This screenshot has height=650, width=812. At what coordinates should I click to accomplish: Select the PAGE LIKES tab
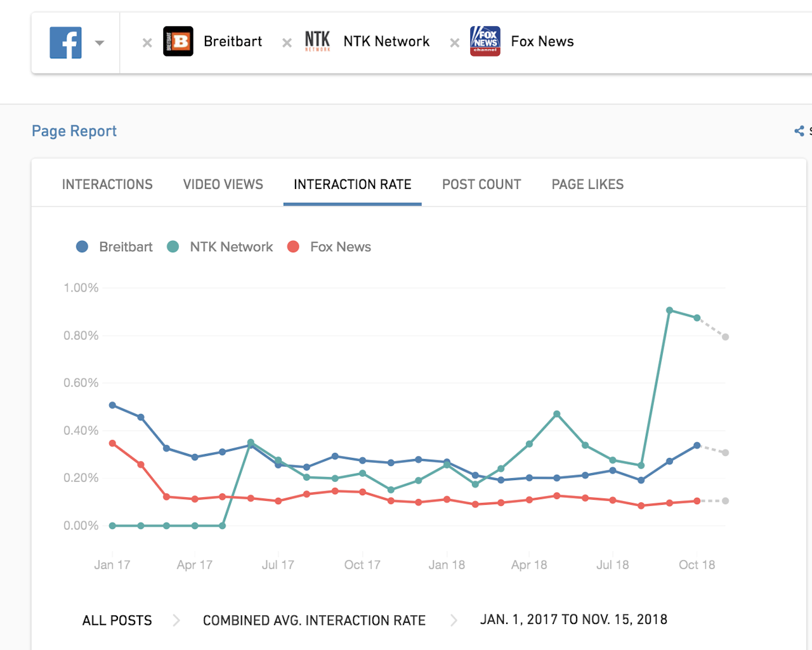pos(587,184)
